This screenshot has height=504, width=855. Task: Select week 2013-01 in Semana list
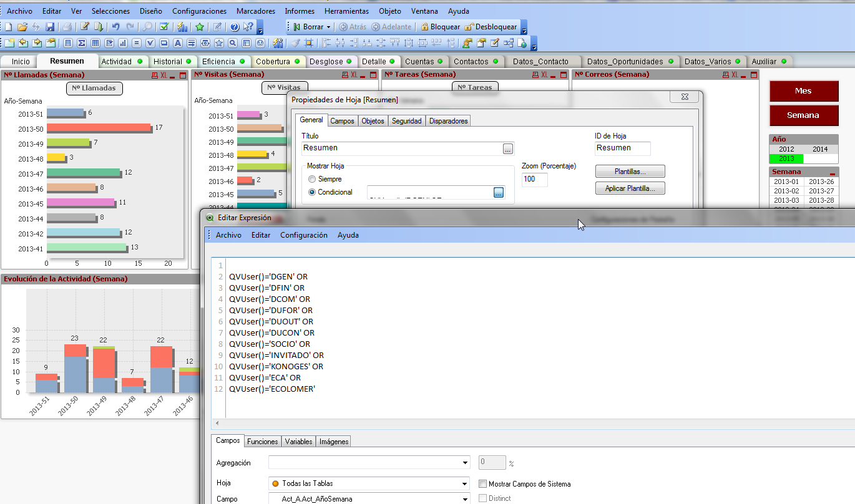coord(786,182)
